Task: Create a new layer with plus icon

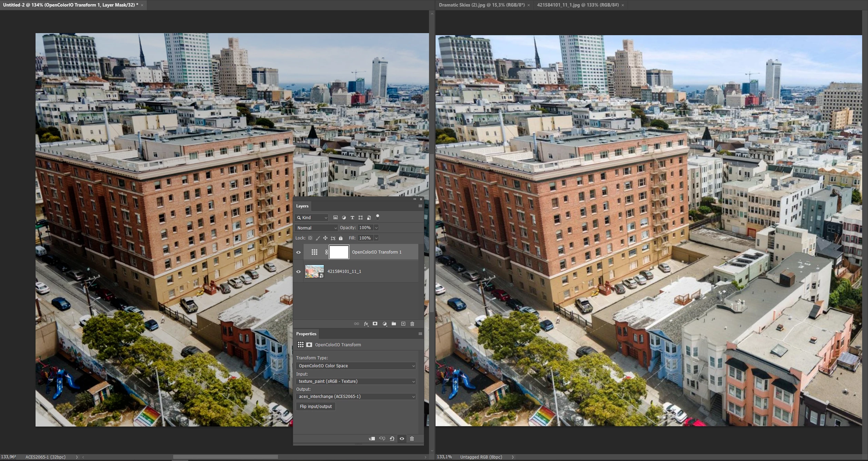Action: 403,324
